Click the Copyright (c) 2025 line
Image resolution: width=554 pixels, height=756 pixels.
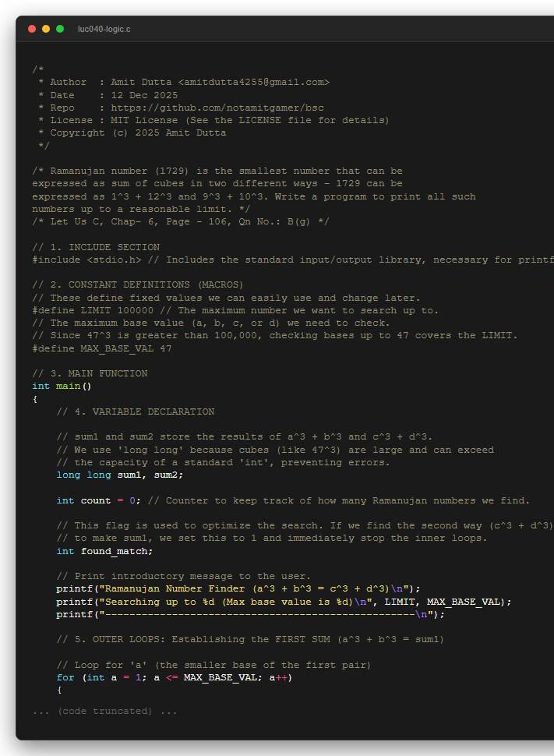click(132, 132)
